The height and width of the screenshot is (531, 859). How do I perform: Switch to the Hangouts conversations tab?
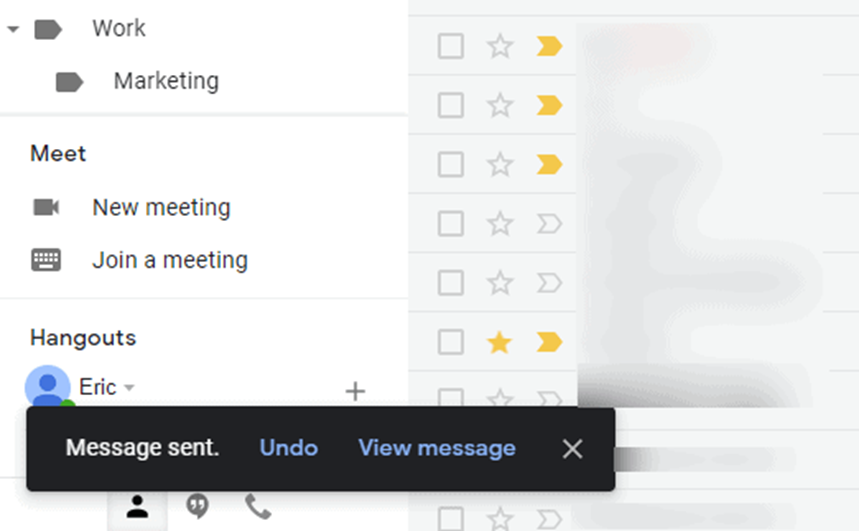[x=197, y=506]
